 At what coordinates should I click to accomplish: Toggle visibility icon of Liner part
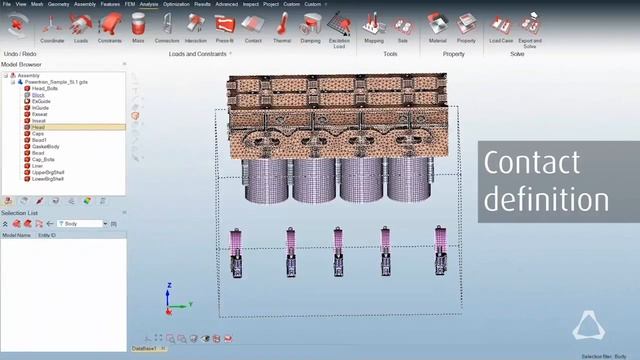tap(27, 166)
